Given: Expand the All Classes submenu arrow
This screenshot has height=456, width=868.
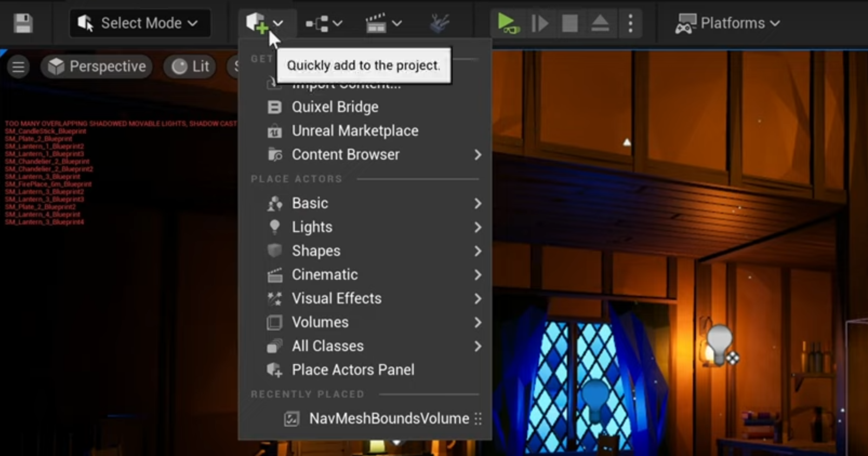Looking at the screenshot, I should pyautogui.click(x=478, y=346).
